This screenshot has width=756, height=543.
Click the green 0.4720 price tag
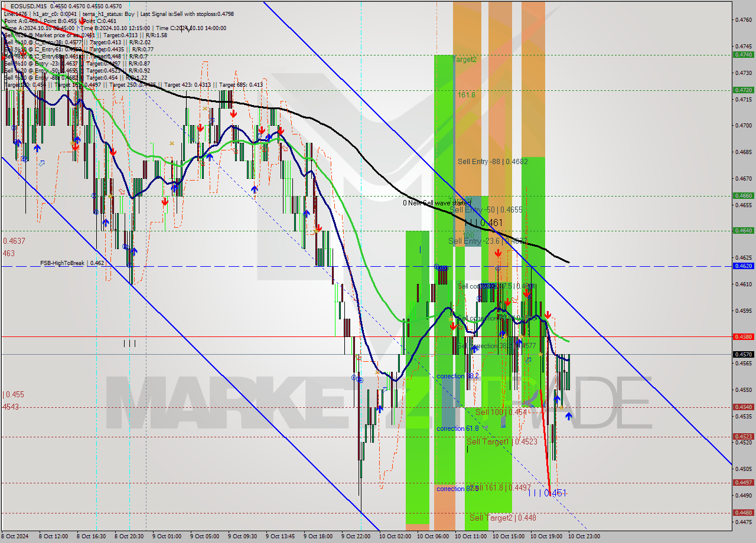click(742, 90)
